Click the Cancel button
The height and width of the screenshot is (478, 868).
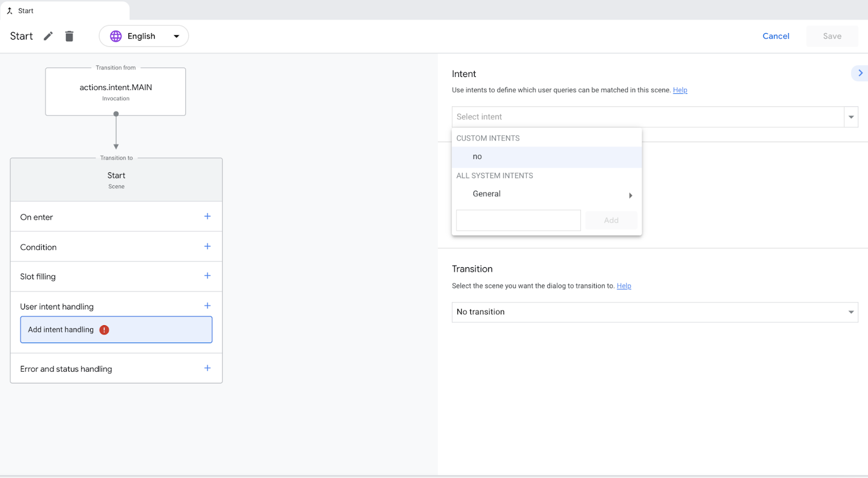pos(776,36)
